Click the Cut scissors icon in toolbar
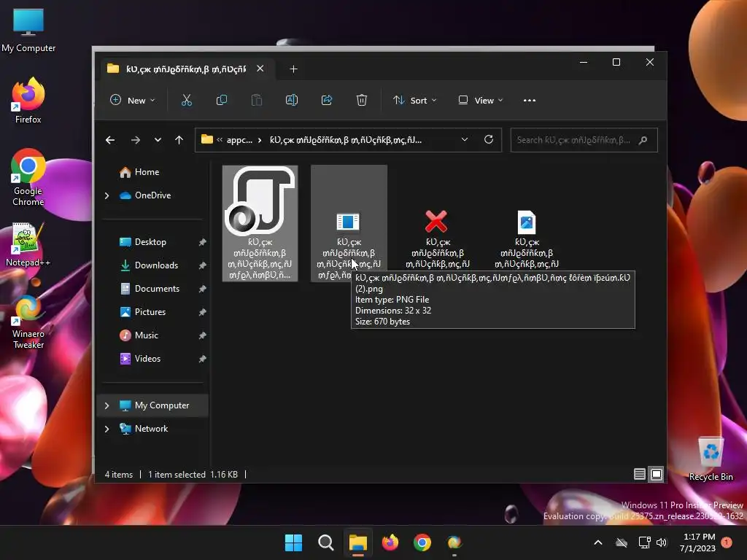This screenshot has width=747, height=560. [186, 100]
